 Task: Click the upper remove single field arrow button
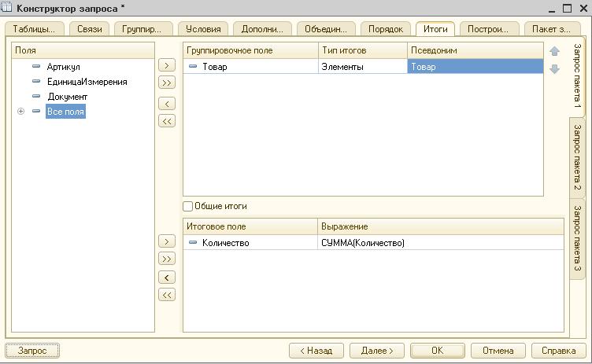[x=167, y=104]
